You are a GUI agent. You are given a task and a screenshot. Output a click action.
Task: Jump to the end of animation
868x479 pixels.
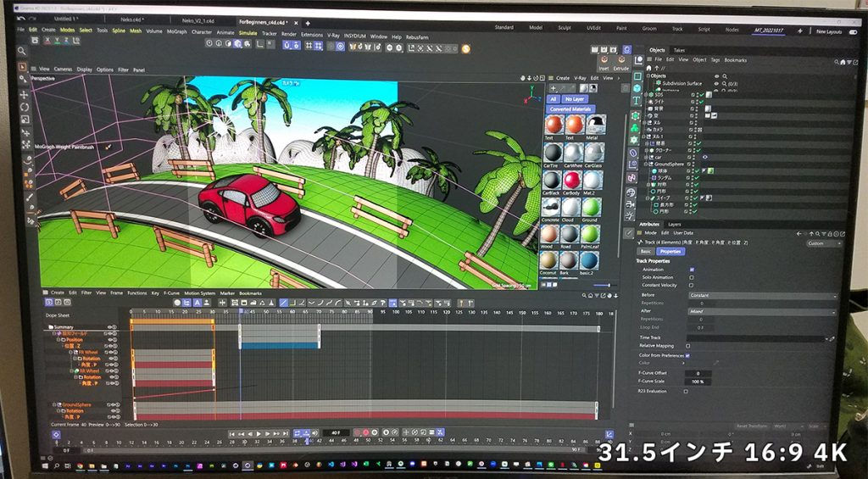(x=285, y=434)
